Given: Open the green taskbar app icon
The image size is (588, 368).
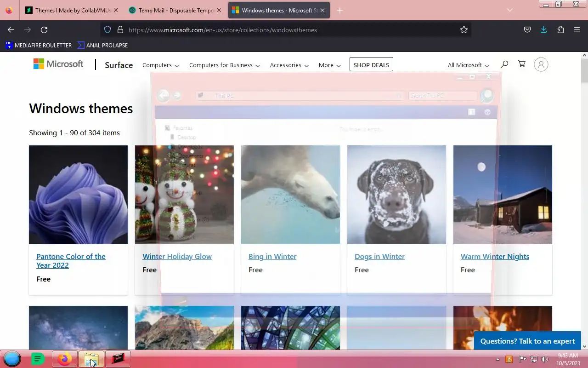Looking at the screenshot, I should pos(38,359).
